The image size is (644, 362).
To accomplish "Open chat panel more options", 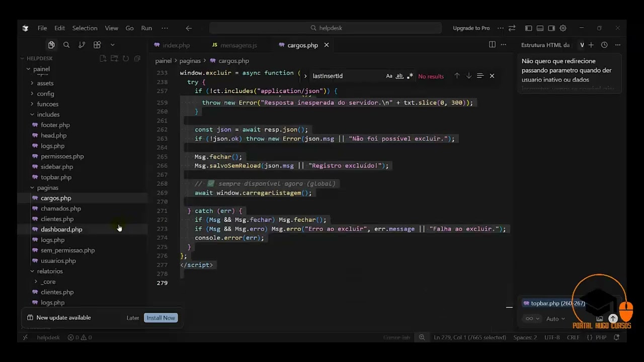I will 617,45.
